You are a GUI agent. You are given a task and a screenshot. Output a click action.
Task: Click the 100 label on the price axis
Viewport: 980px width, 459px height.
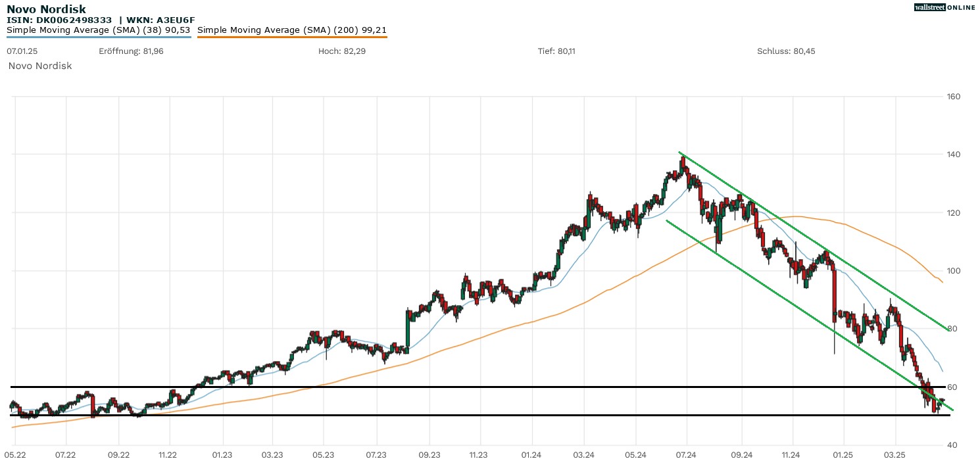tap(953, 271)
